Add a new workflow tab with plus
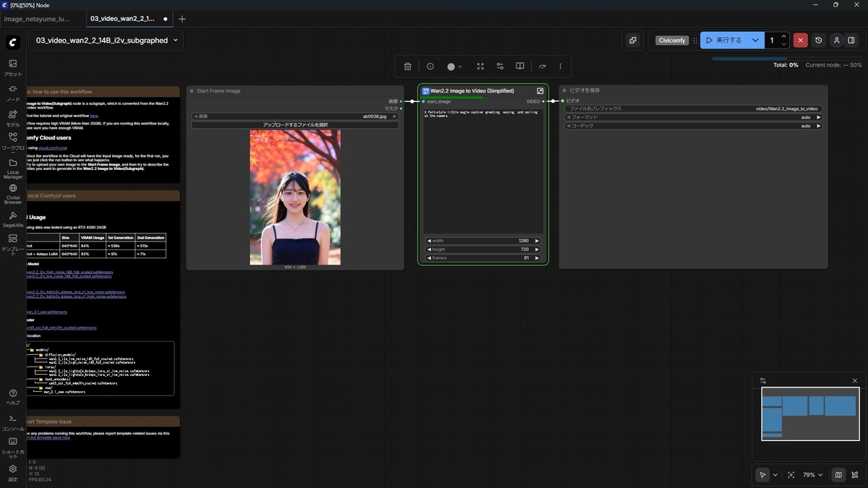The width and height of the screenshot is (868, 488). click(182, 19)
